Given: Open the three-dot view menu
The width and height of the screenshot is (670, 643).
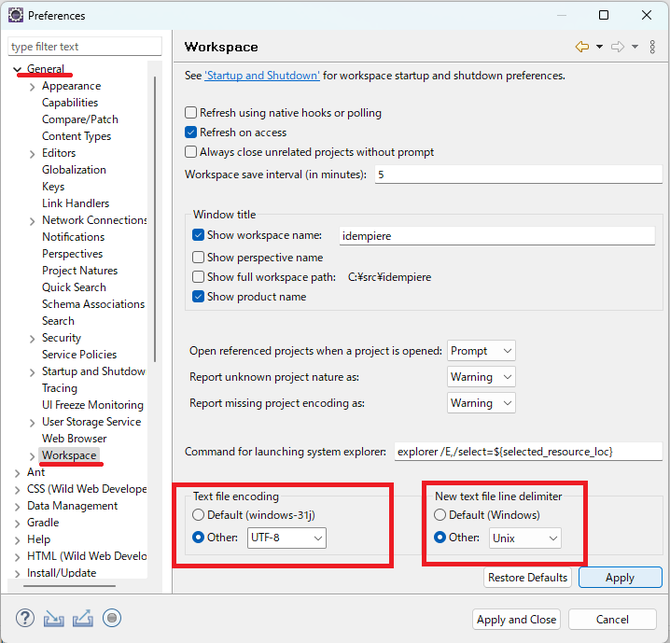Looking at the screenshot, I should [x=652, y=47].
